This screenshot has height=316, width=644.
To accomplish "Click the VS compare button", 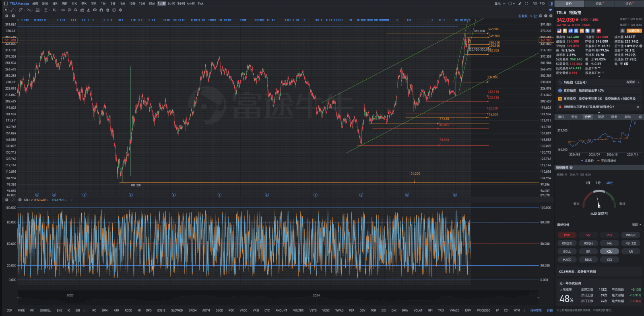I will [x=535, y=4].
